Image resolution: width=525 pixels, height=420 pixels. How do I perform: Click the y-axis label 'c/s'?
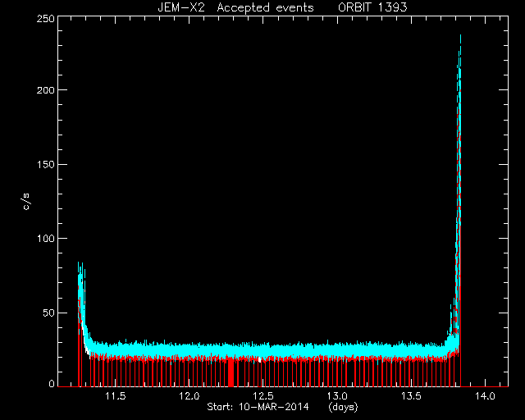tap(26, 202)
